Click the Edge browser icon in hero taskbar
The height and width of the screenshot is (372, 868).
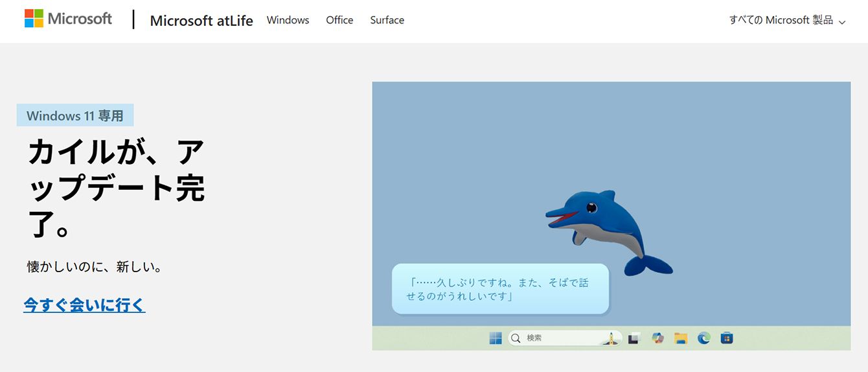click(x=704, y=338)
